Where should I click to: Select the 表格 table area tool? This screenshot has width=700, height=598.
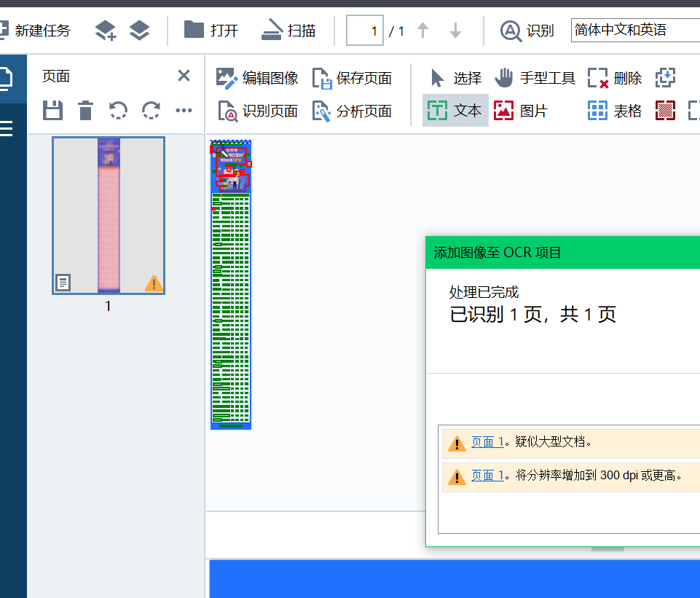click(x=615, y=110)
